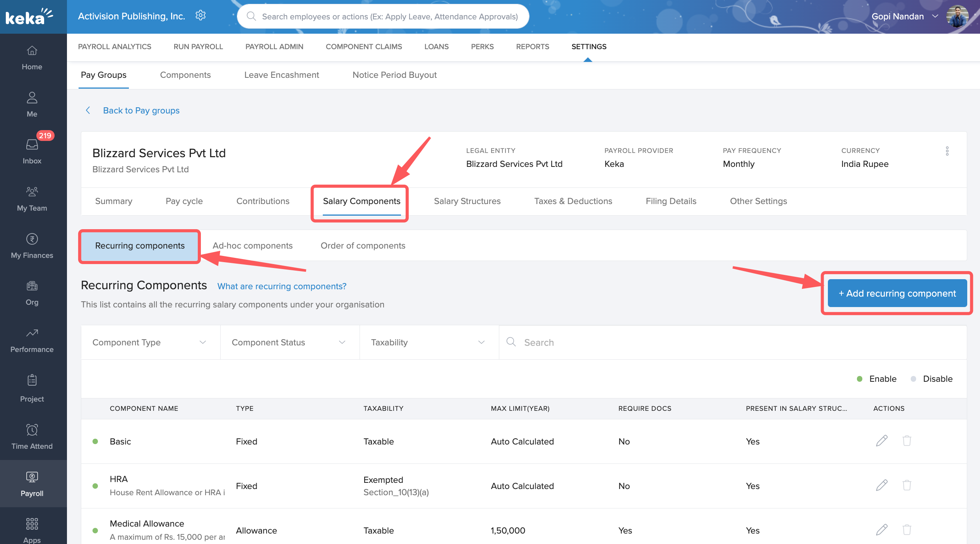Expand the Component Type dropdown

click(150, 342)
